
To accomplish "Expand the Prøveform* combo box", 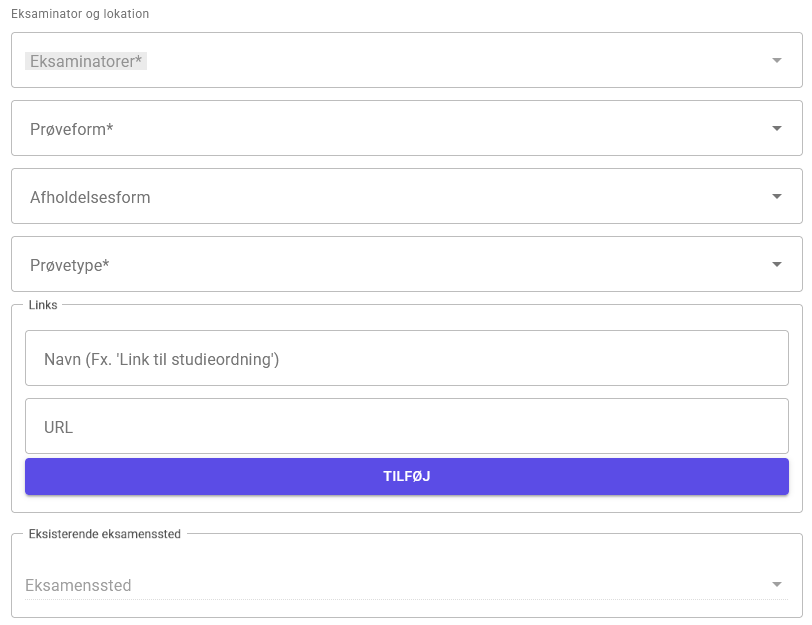I will click(x=400, y=129).
